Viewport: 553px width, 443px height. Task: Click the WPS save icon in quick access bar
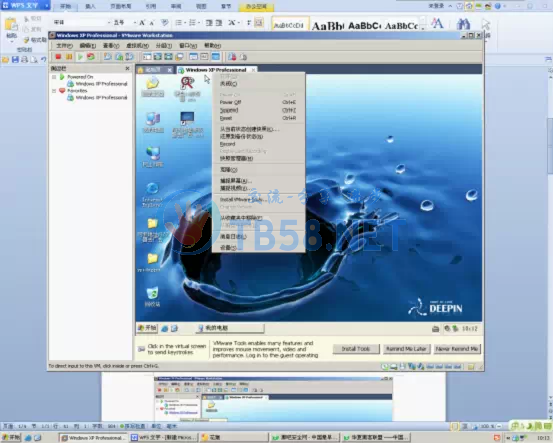15,60
